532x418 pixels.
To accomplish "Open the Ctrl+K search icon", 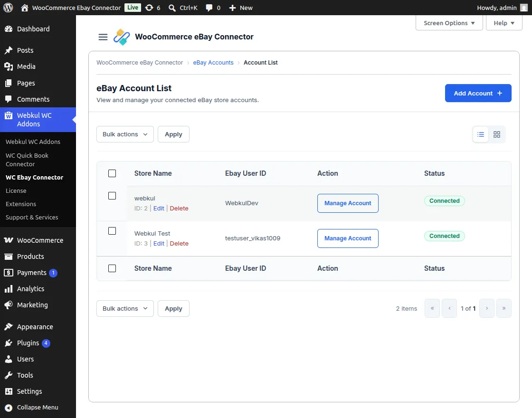I will coord(172,8).
